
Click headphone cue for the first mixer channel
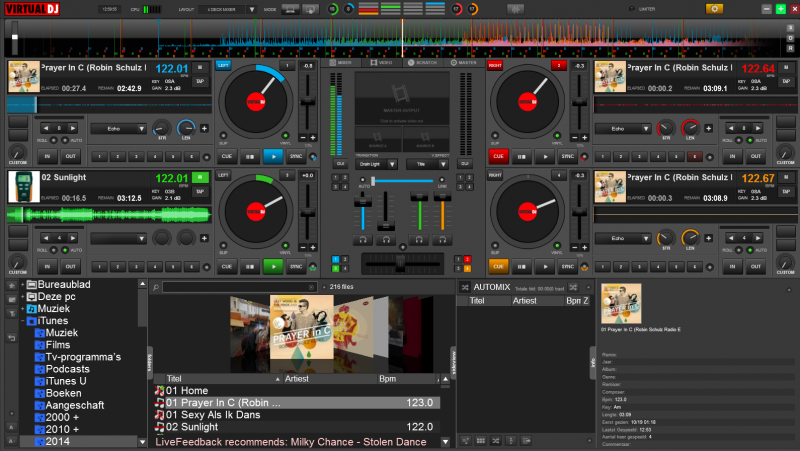(363, 239)
